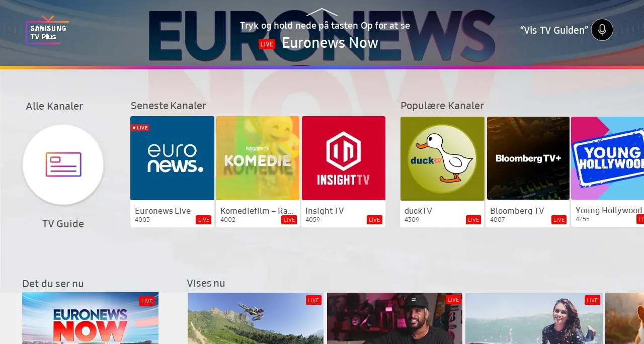The height and width of the screenshot is (344, 644).
Task: Open Young Hollywood channel tile
Action: tap(608, 171)
